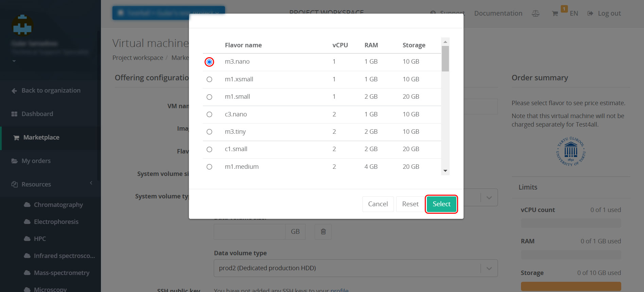Viewport: 644px width, 292px height.
Task: Click the data volume size input field
Action: pos(249,231)
